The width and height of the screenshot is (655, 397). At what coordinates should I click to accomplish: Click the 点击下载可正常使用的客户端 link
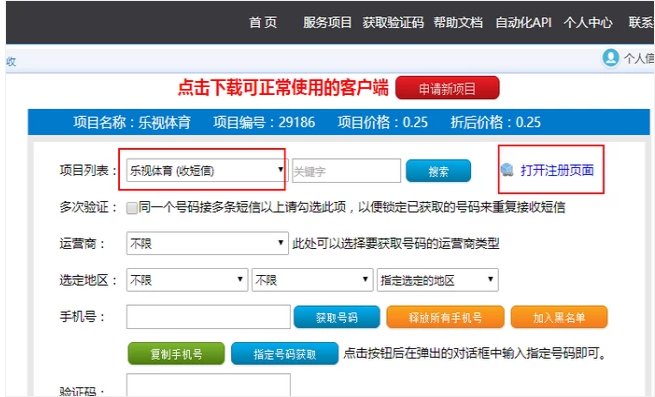click(283, 87)
